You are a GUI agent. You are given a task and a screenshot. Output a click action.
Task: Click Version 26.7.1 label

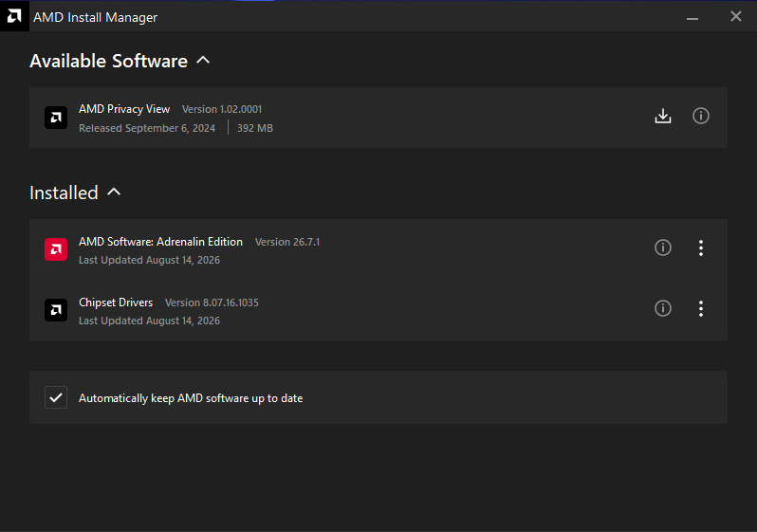[287, 242]
